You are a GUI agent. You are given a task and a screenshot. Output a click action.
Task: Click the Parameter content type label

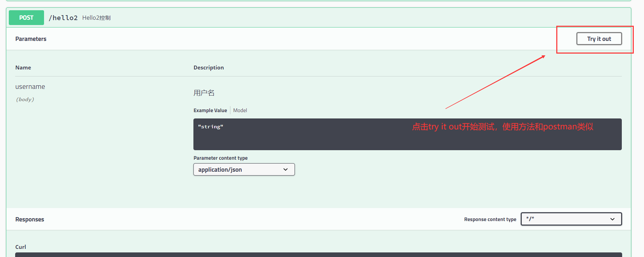pyautogui.click(x=221, y=158)
